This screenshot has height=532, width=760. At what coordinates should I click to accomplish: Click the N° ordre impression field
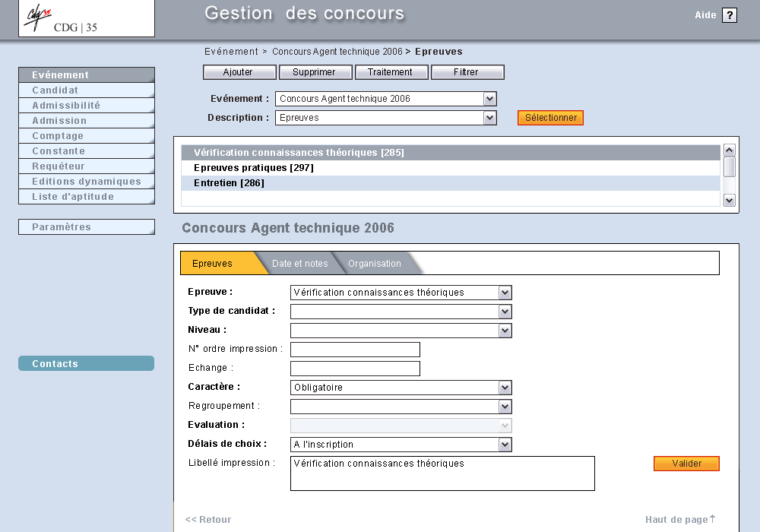[355, 350]
